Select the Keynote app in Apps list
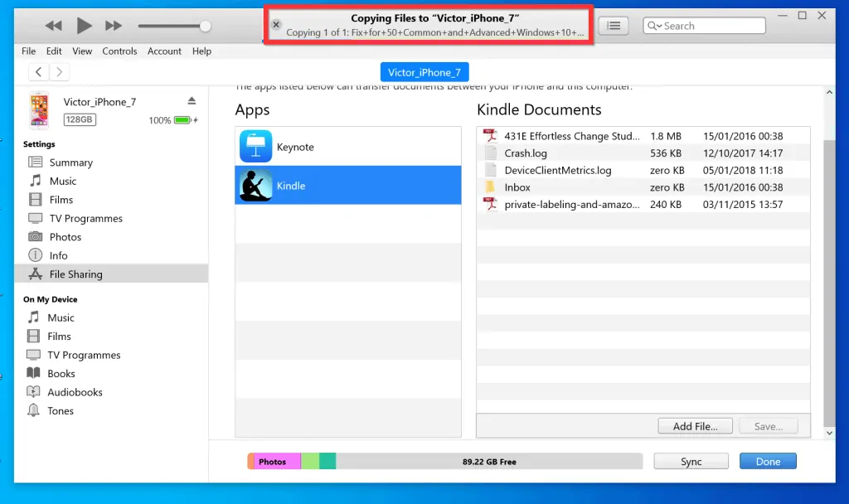Image resolution: width=849 pixels, height=504 pixels. pyautogui.click(x=295, y=147)
